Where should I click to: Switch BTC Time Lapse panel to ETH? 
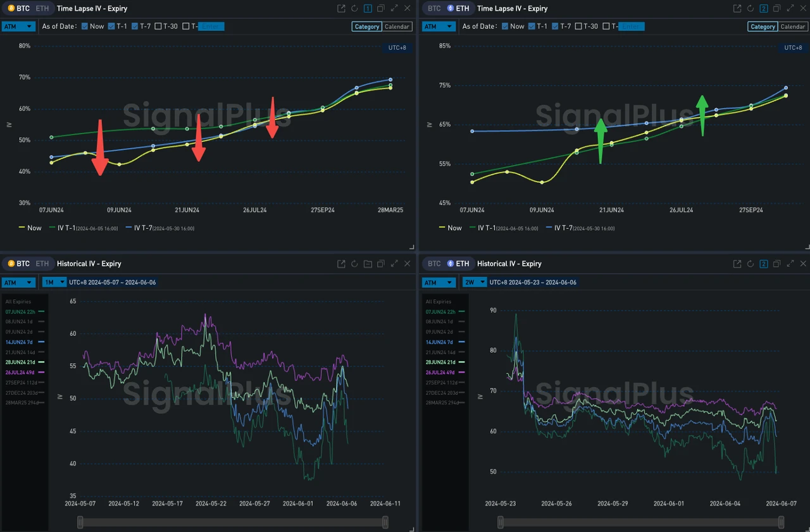pyautogui.click(x=40, y=8)
